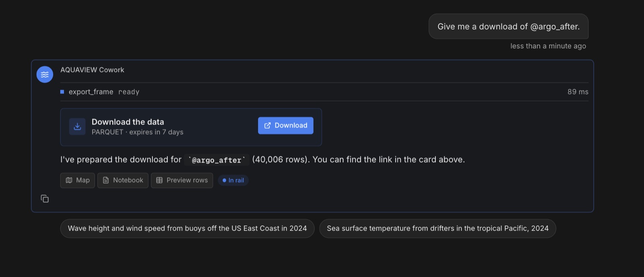644x277 pixels.
Task: Click 'PARQUET · expires in 7 days' text
Action: coord(137,132)
